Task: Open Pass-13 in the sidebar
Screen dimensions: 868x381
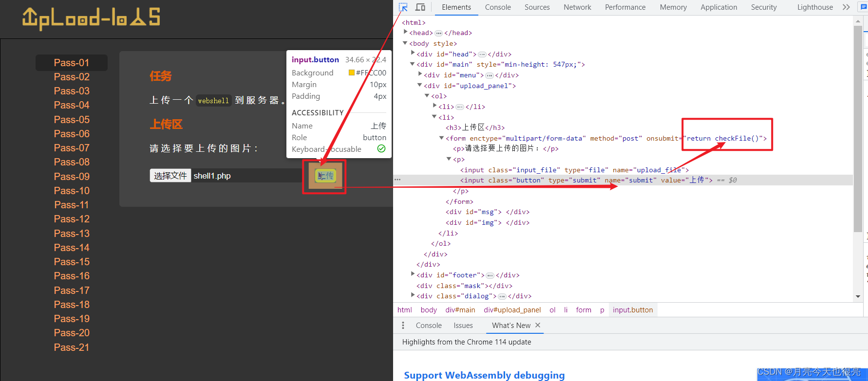Action: [72, 234]
